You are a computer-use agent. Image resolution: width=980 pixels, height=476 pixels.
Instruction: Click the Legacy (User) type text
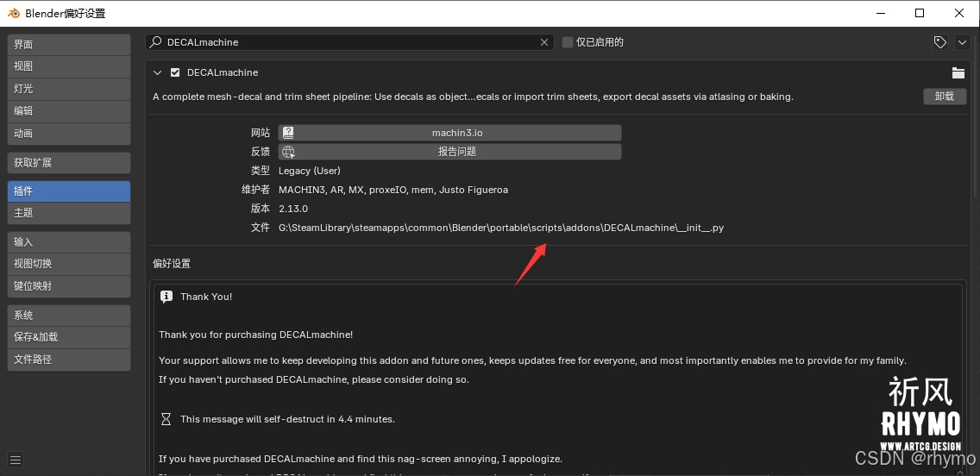[x=310, y=171]
